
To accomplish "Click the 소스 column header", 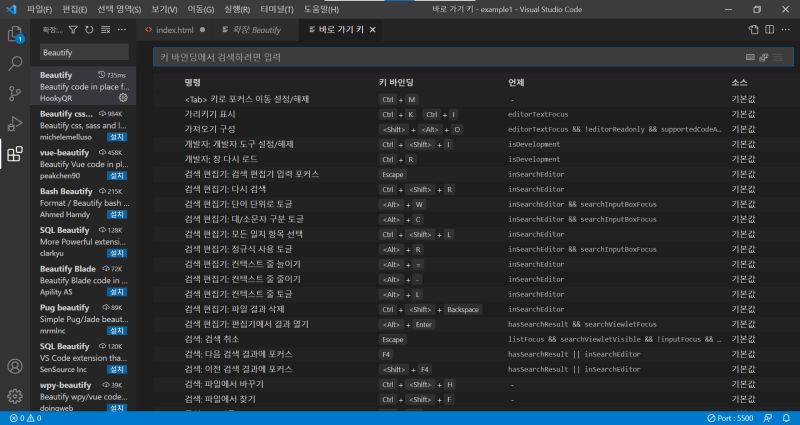I will coord(739,83).
